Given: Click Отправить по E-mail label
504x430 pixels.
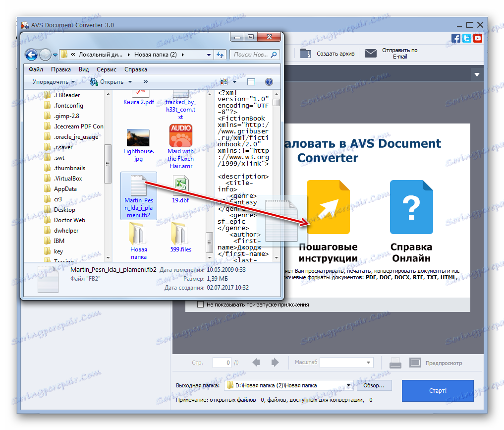Looking at the screenshot, I should [400, 54].
